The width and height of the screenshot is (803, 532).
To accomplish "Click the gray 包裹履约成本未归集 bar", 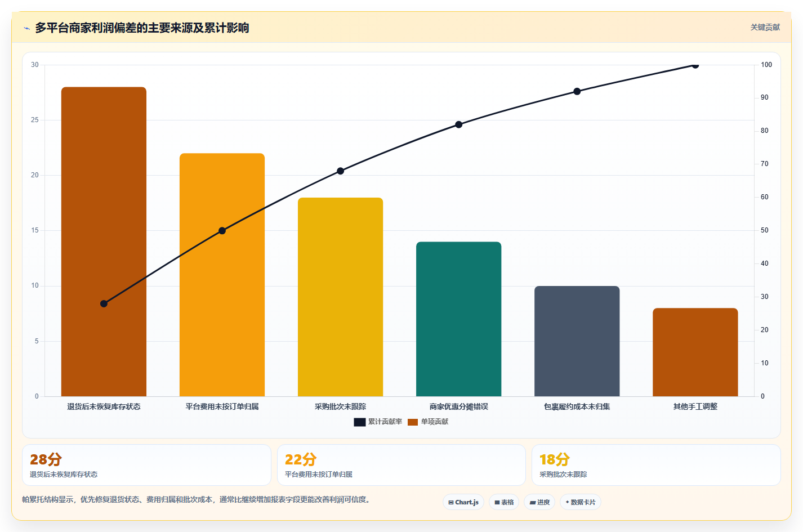I will pos(577,341).
